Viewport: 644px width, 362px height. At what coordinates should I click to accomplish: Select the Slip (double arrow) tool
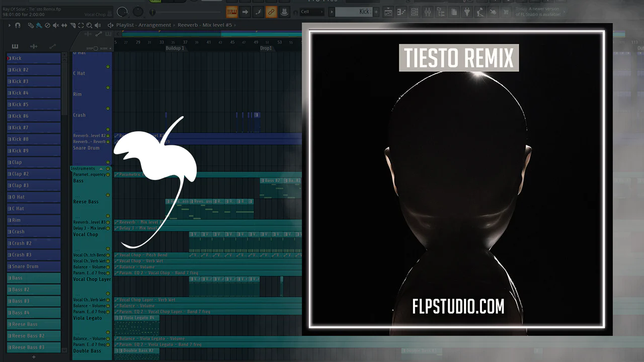pyautogui.click(x=64, y=25)
